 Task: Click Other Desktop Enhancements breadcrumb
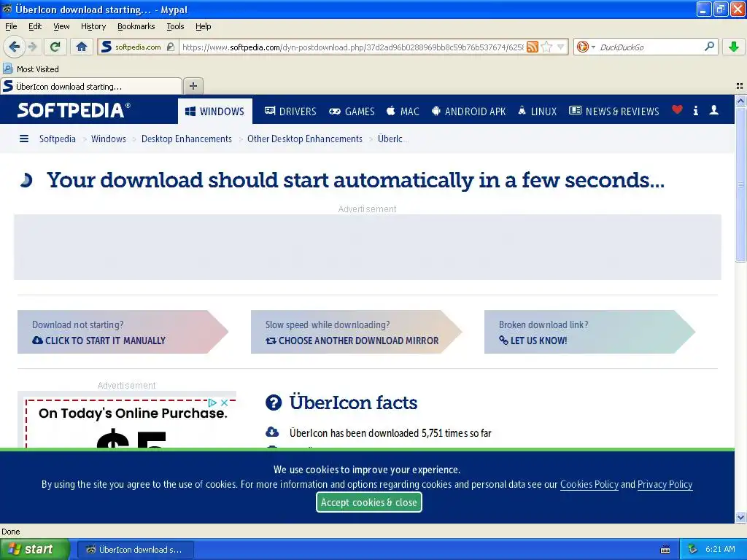pos(304,139)
